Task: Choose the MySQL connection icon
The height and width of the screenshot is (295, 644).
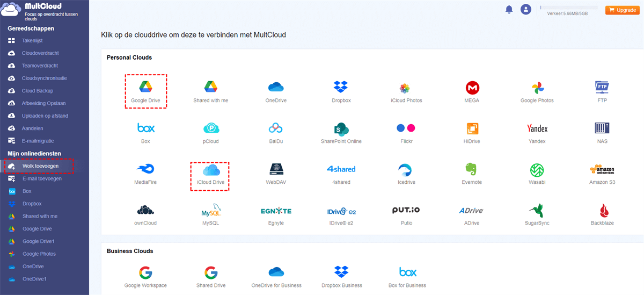Action: [x=211, y=210]
